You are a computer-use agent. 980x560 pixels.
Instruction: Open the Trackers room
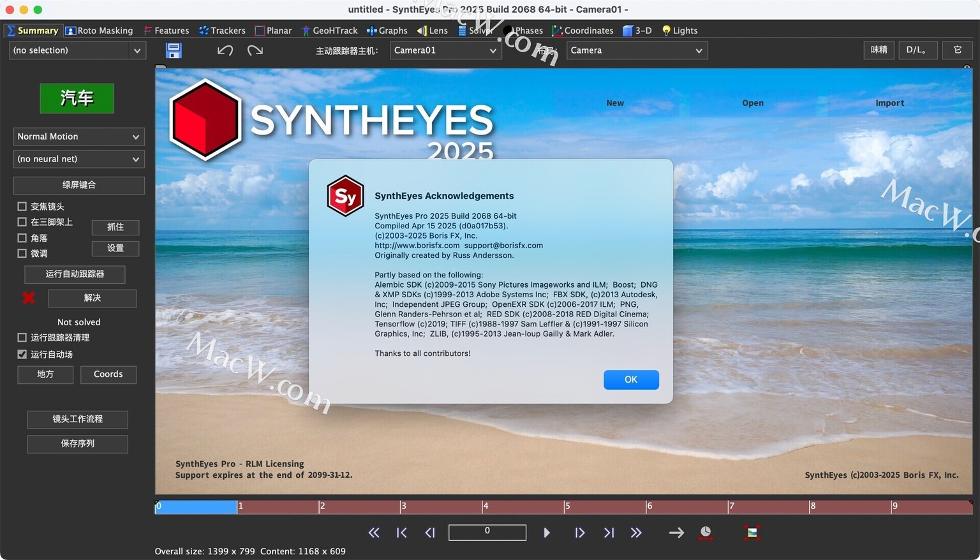[222, 31]
